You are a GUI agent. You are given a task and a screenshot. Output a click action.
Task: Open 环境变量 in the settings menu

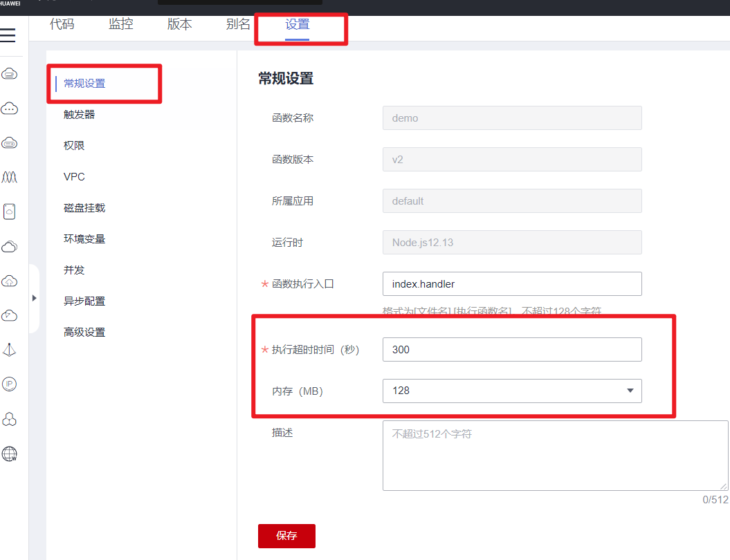tap(84, 239)
